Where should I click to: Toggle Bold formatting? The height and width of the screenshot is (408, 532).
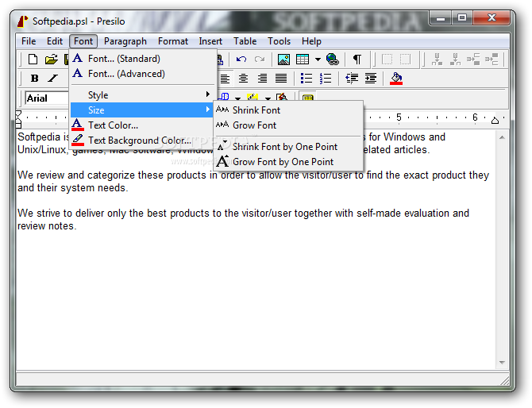click(34, 79)
